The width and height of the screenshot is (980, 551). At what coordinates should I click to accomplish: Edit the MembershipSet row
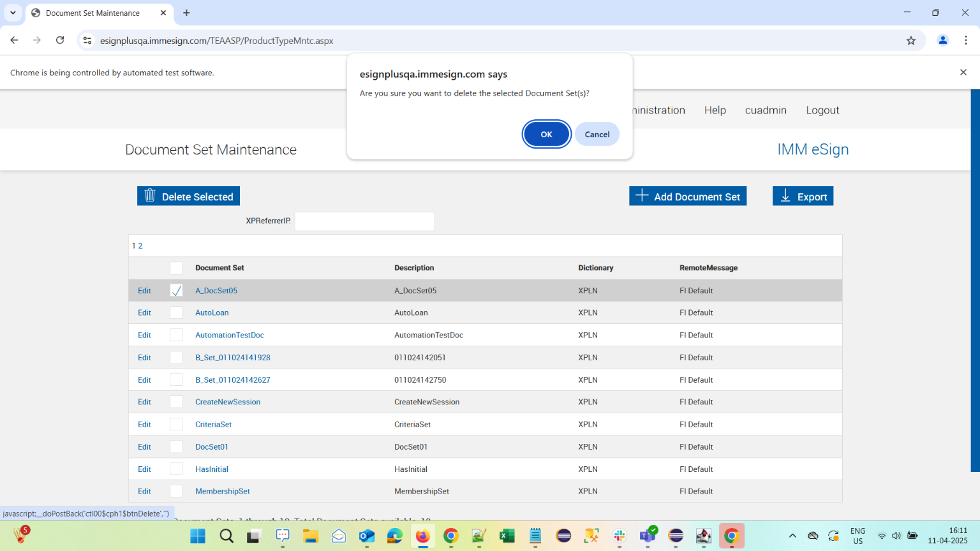[x=144, y=492]
